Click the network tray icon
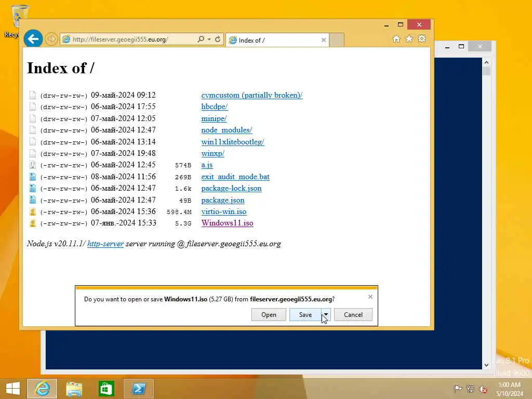The height and width of the screenshot is (399, 532). tap(470, 389)
